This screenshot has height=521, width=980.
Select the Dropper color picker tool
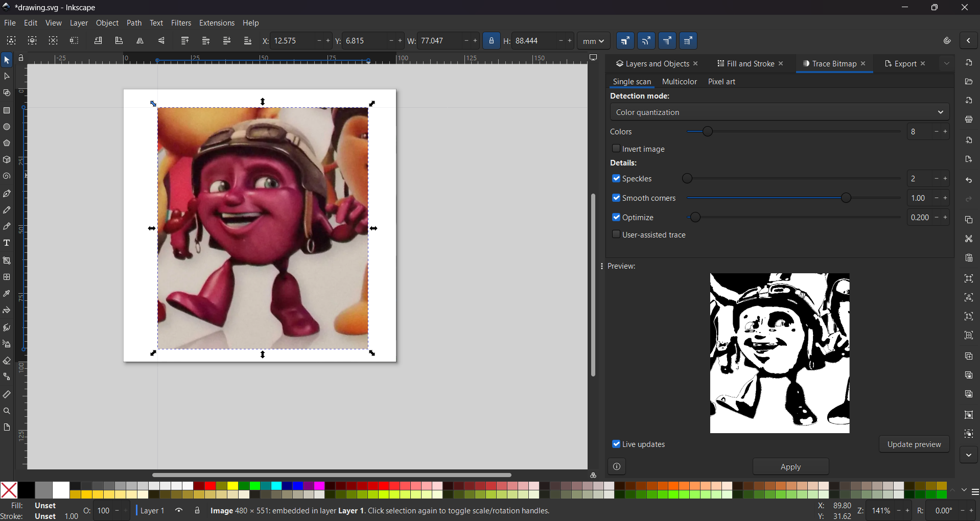tap(7, 294)
